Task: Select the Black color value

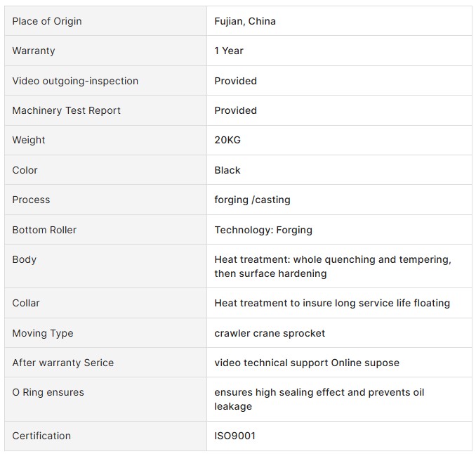Action: [x=227, y=170]
